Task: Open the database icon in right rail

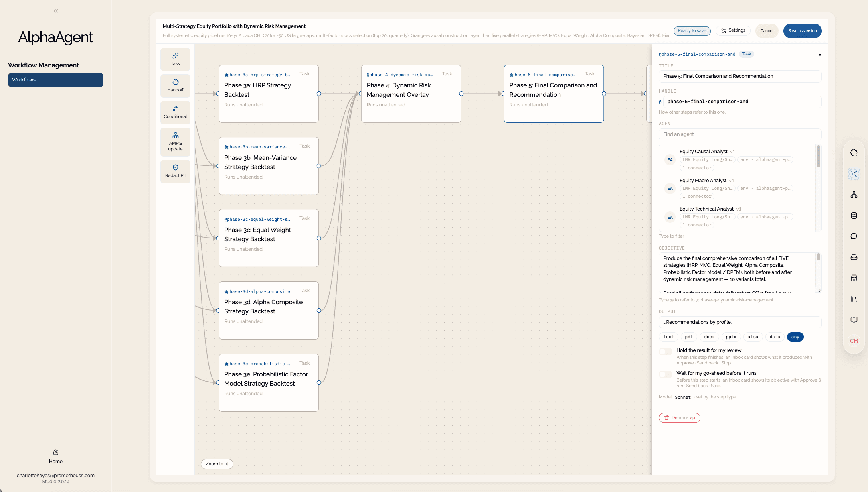Action: point(854,216)
